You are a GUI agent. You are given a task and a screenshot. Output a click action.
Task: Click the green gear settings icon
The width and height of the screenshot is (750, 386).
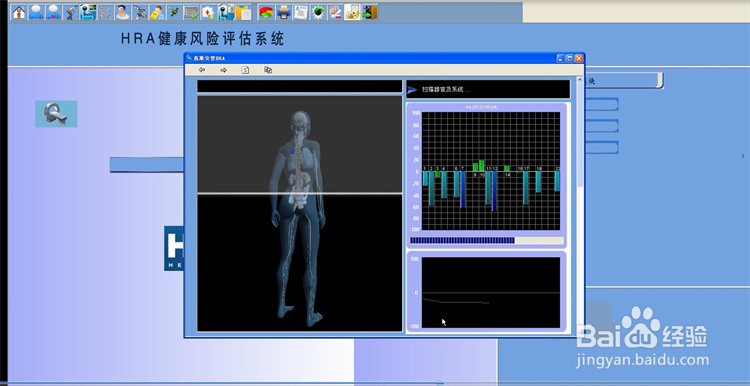click(x=318, y=12)
